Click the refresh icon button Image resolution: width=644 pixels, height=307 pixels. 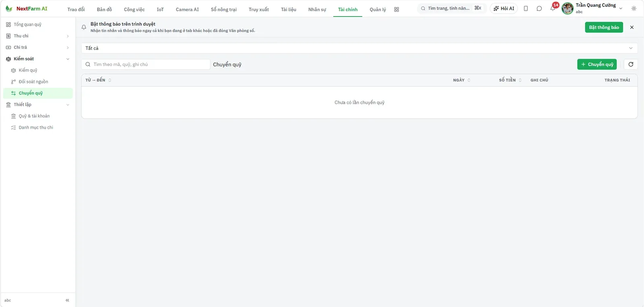pos(631,64)
